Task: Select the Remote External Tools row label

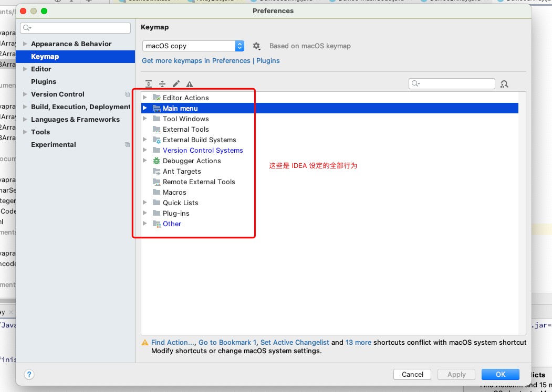Action: point(199,182)
